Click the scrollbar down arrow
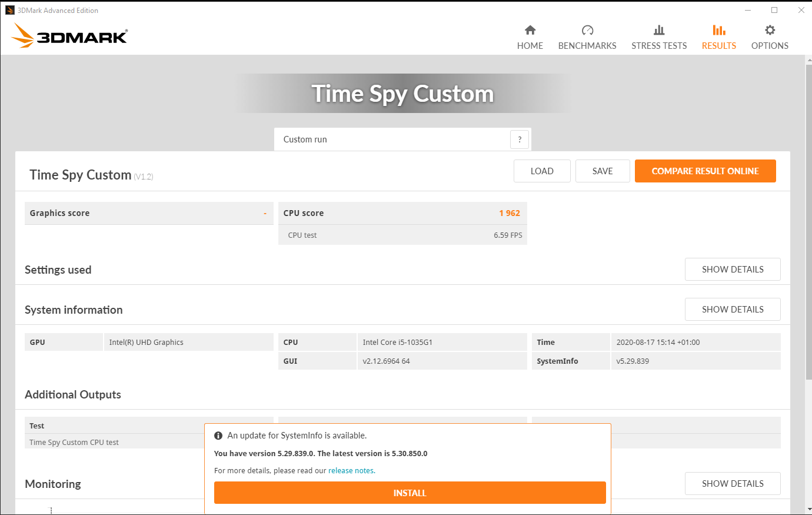Screen dimensions: 812x515 [x=808, y=509]
